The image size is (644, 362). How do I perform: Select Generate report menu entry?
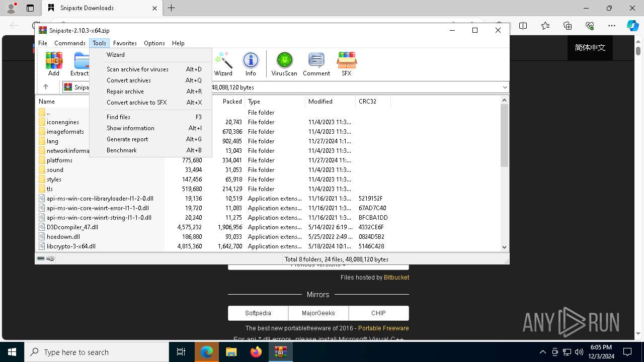pyautogui.click(x=151, y=139)
